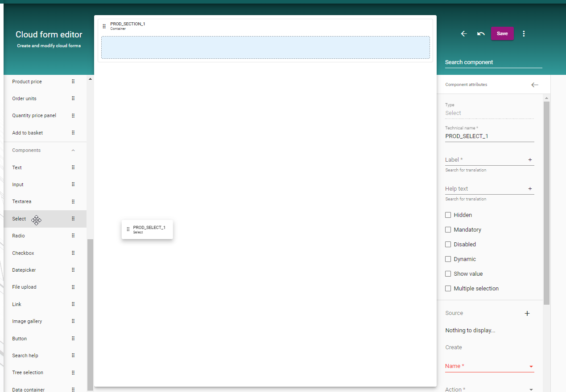Toggle the Disabled checkbox
Viewport: 566px width, 392px height.
coord(448,244)
